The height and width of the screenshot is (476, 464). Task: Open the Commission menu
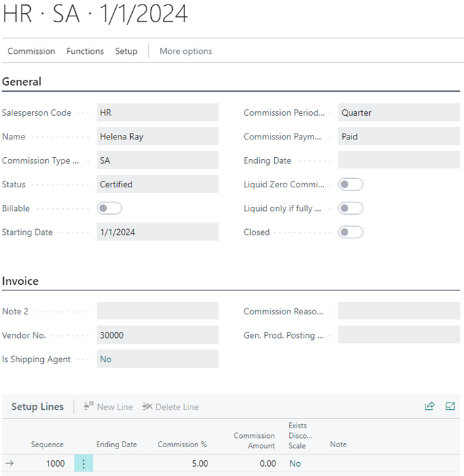click(x=31, y=51)
